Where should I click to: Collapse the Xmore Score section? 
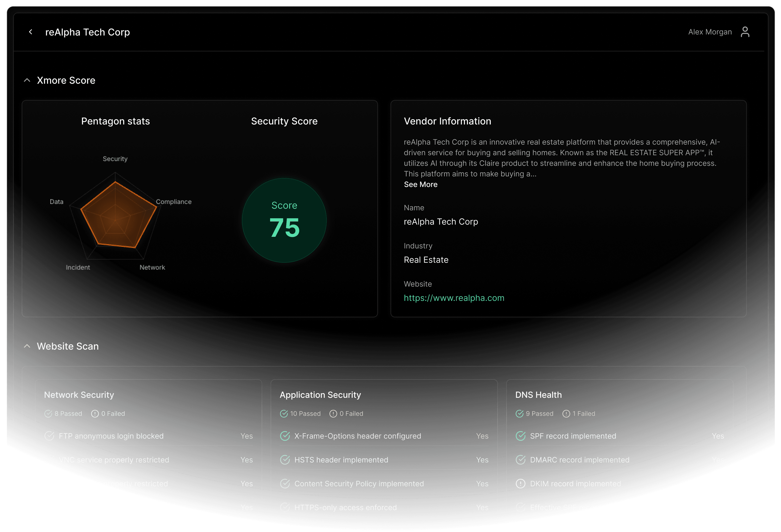point(27,80)
